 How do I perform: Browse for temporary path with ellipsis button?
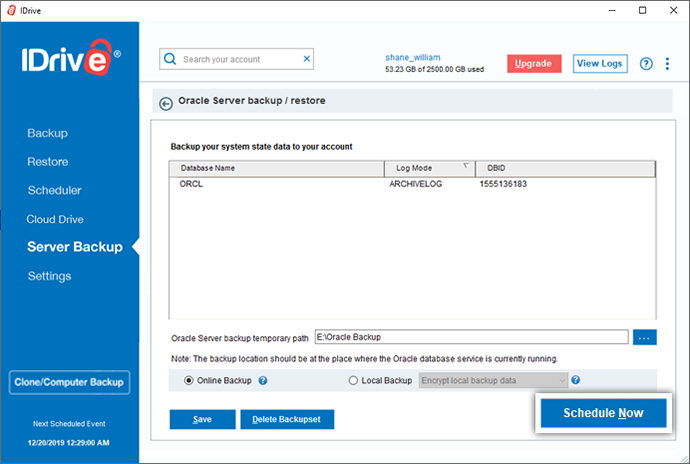click(645, 337)
